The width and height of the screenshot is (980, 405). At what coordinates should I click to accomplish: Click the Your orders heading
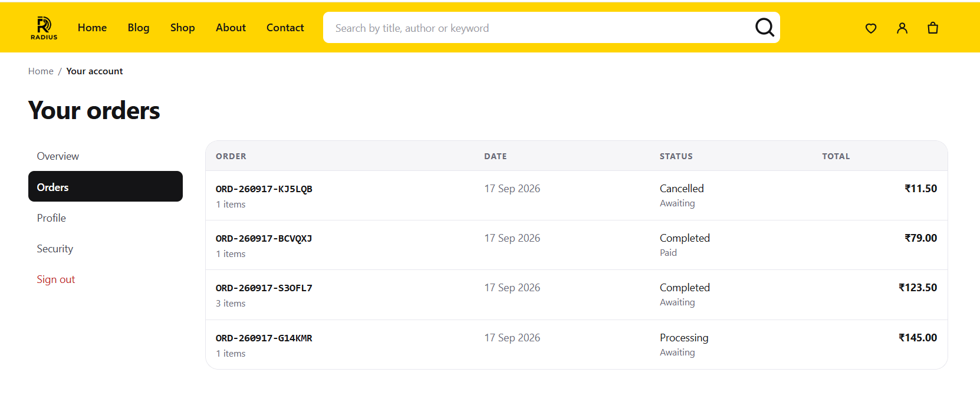(94, 110)
